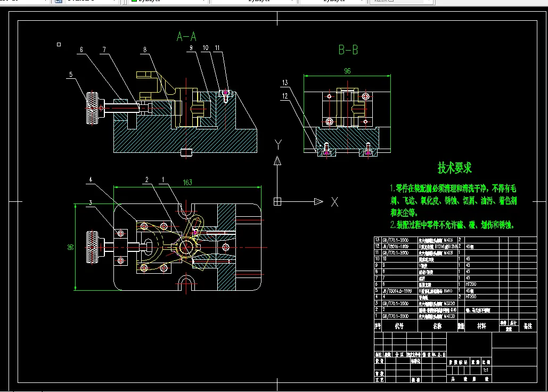The width and height of the screenshot is (548, 392).
Task: Click the 96 dimension above the B-B view
Action: pyautogui.click(x=347, y=71)
